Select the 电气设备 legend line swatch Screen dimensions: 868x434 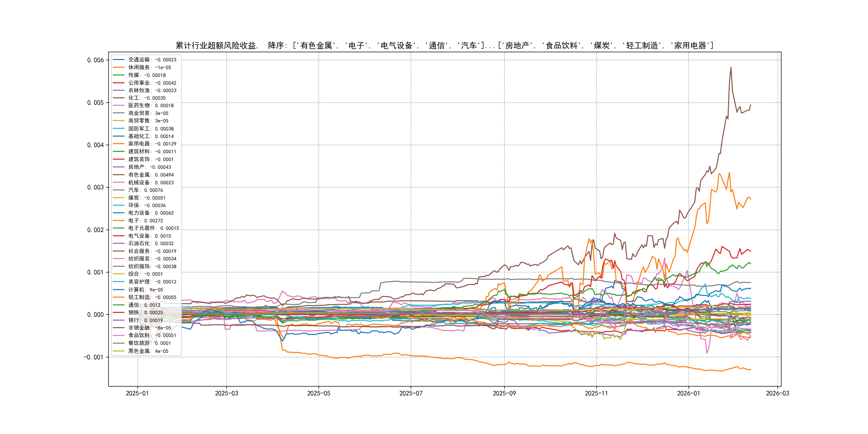(119, 236)
